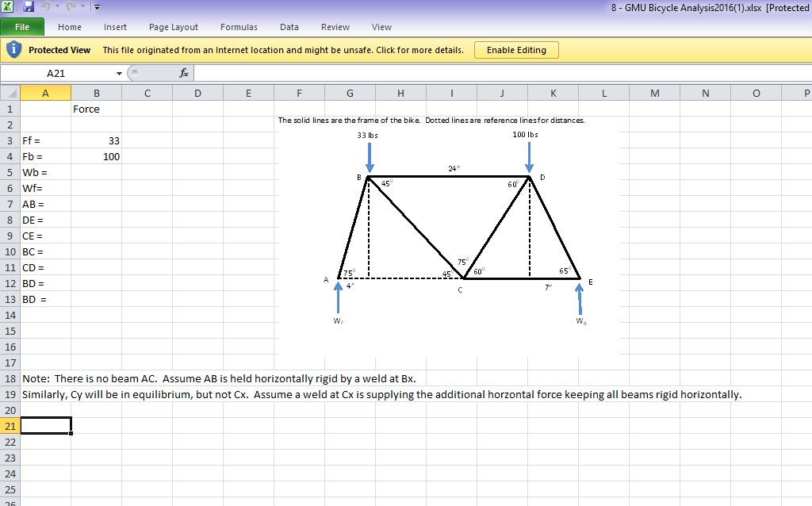
Task: Click cell A5 labeled Wb =
Action: pyautogui.click(x=45, y=172)
